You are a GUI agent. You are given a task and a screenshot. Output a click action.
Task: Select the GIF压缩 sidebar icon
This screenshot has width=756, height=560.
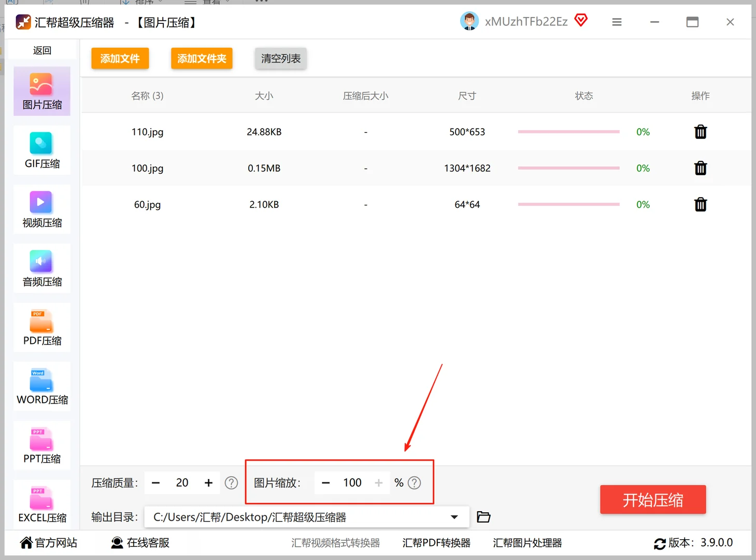[x=41, y=150]
